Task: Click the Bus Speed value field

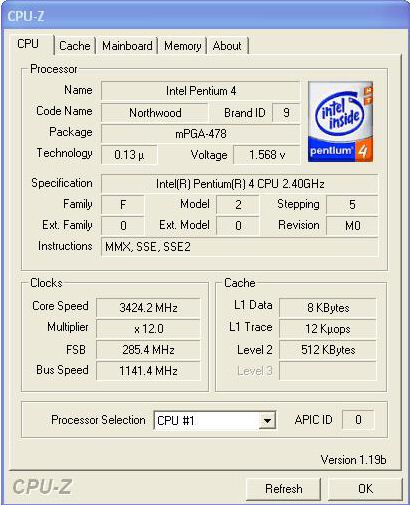Action: (x=148, y=371)
